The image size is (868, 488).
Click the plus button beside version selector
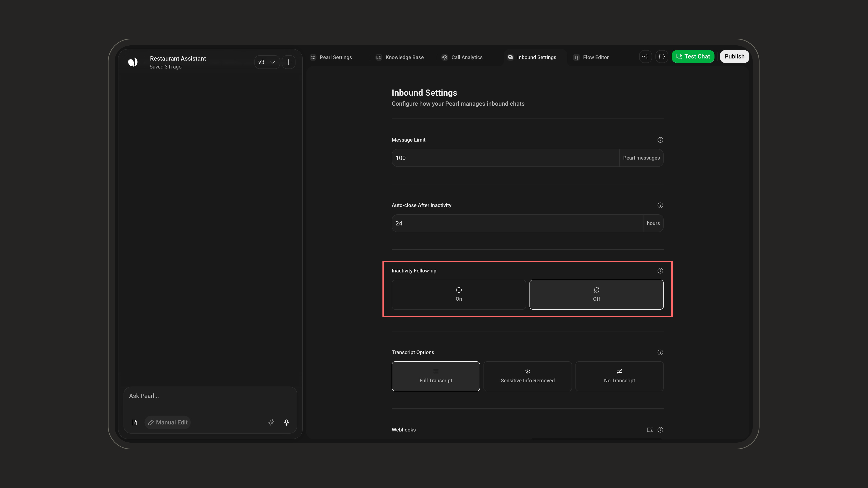point(289,62)
